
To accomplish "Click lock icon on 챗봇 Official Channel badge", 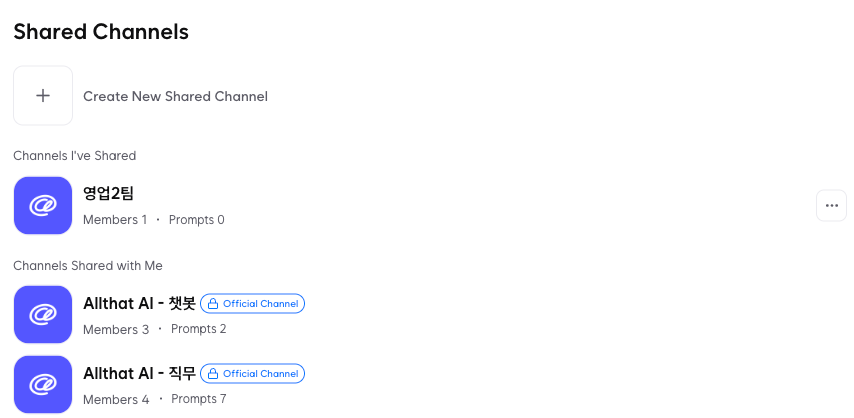I will click(213, 304).
